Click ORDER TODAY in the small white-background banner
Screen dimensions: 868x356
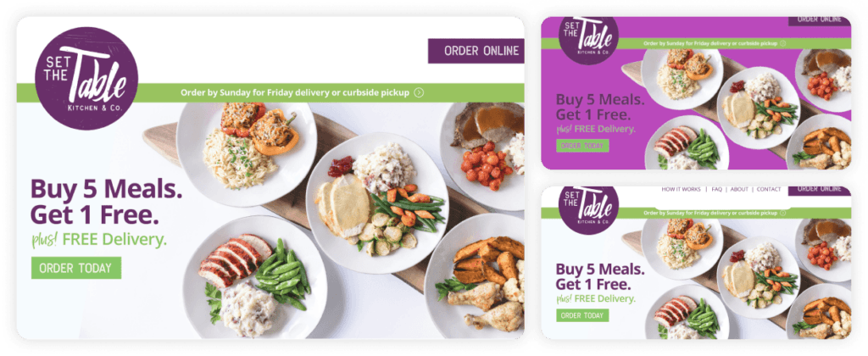[x=582, y=315]
